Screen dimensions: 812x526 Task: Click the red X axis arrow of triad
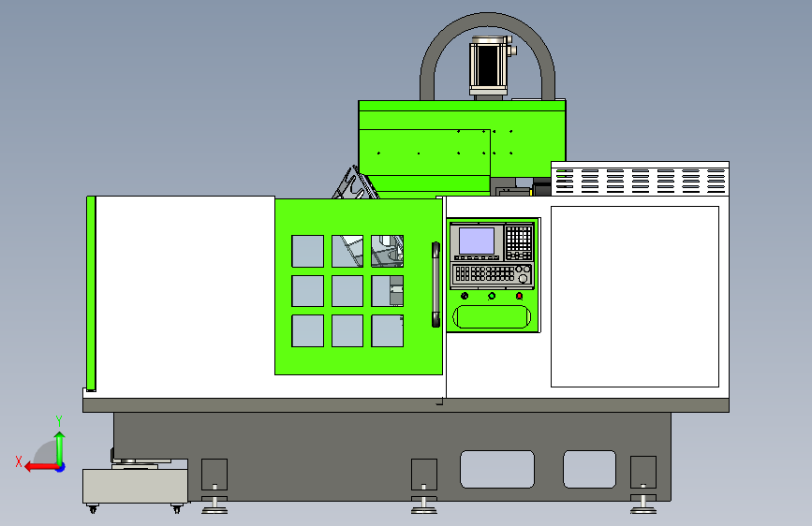(40, 467)
